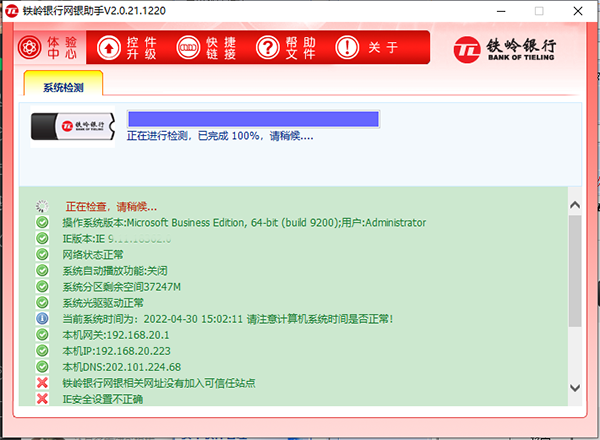Viewport: 600px width, 440px height.
Task: Click the 控件升级 upload arrow icon
Action: 109,47
